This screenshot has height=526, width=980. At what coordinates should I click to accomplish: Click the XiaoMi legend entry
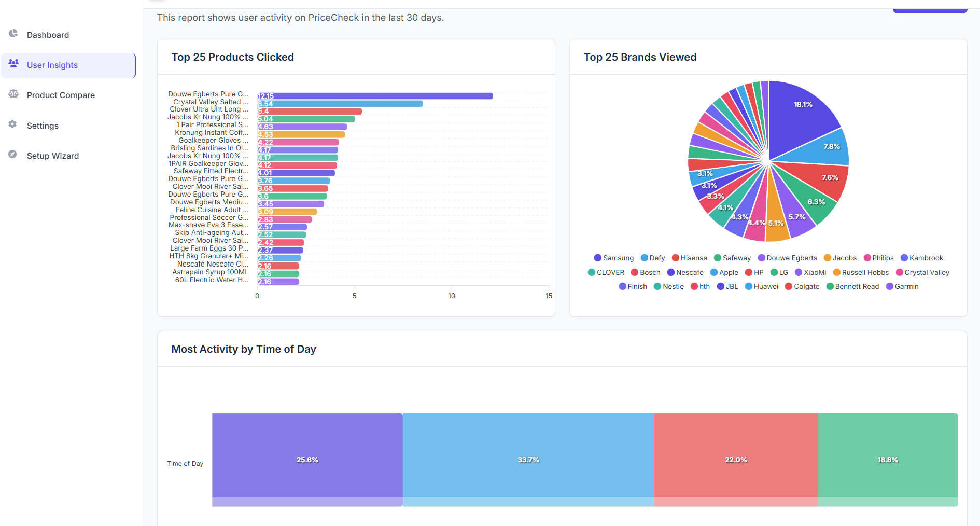811,272
